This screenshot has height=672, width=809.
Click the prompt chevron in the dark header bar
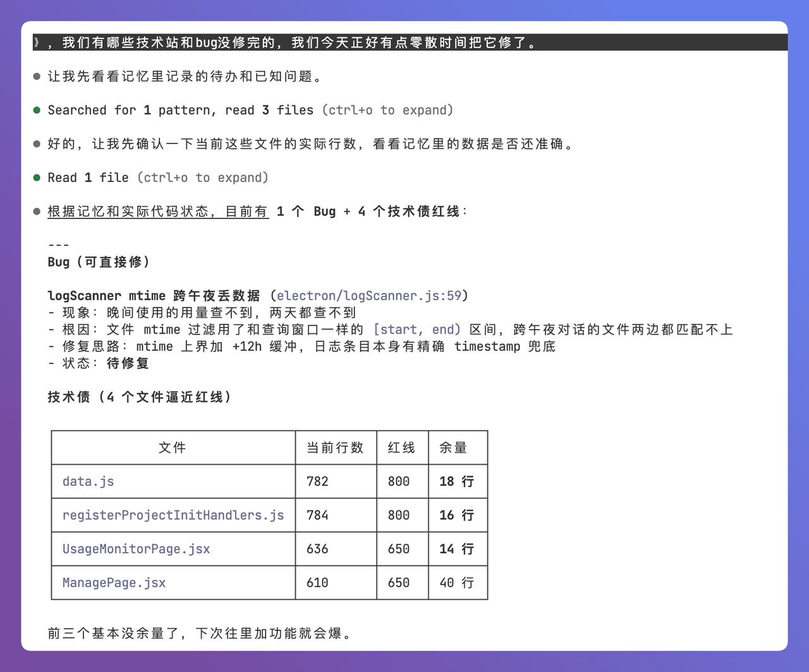(x=36, y=42)
